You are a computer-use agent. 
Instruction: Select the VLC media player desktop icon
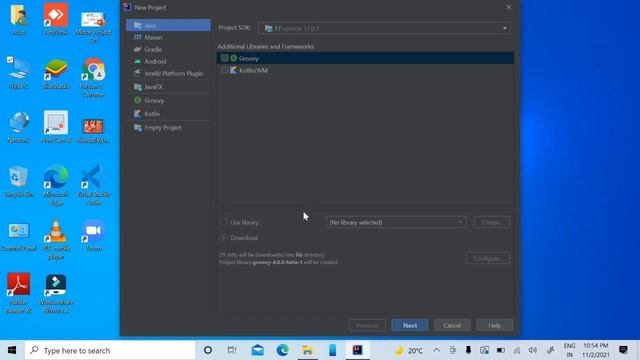click(56, 240)
